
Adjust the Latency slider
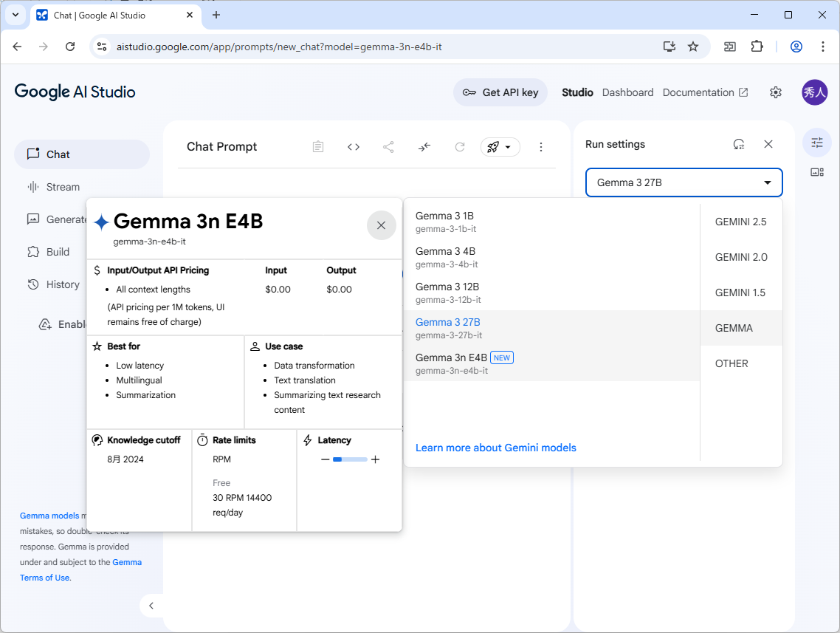point(349,459)
